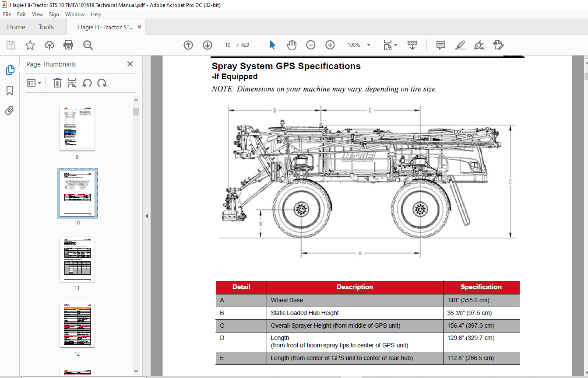This screenshot has width=588, height=378.
Task: Choose the selection arrow tool
Action: (x=272, y=45)
